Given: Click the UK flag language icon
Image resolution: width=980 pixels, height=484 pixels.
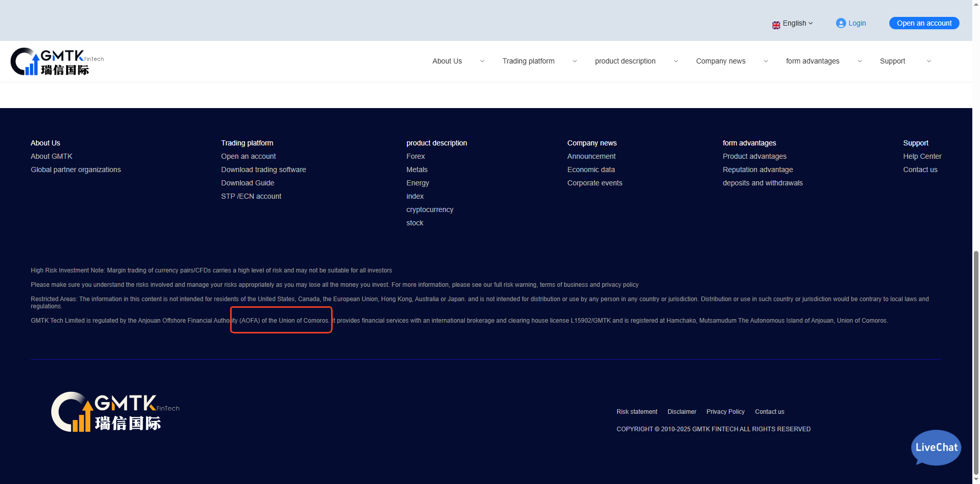Looking at the screenshot, I should (776, 25).
